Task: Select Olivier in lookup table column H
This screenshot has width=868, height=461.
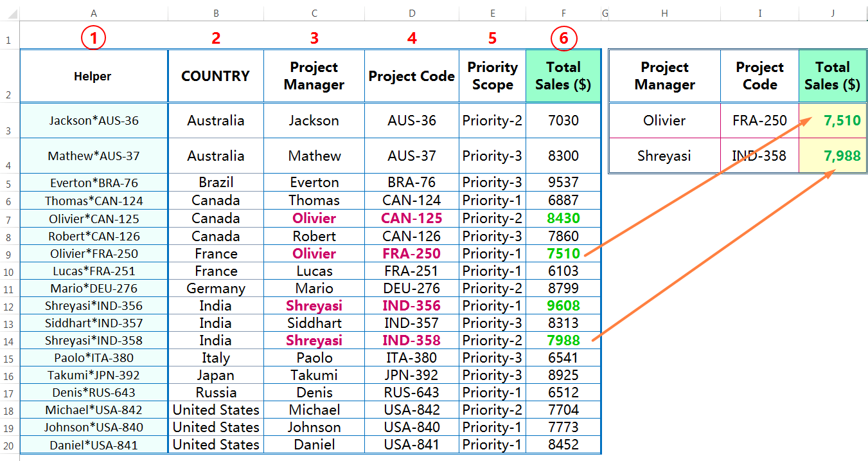Action: point(664,120)
